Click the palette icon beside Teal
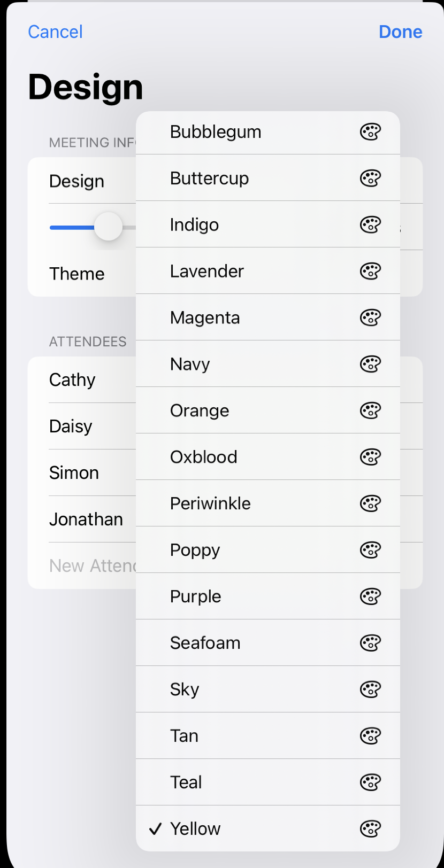This screenshot has width=444, height=868. pos(370,782)
